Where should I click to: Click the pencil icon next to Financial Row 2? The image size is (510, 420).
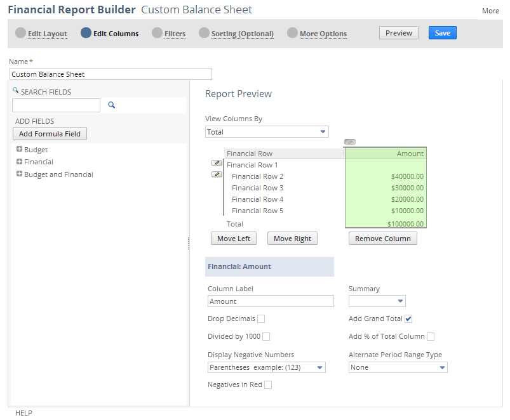pos(217,174)
